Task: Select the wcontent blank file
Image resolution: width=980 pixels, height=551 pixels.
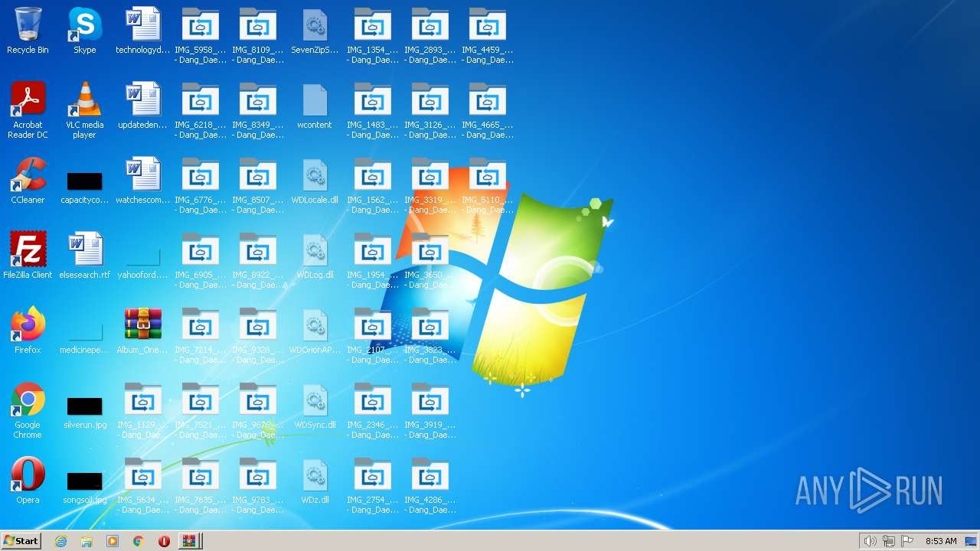Action: (x=315, y=106)
